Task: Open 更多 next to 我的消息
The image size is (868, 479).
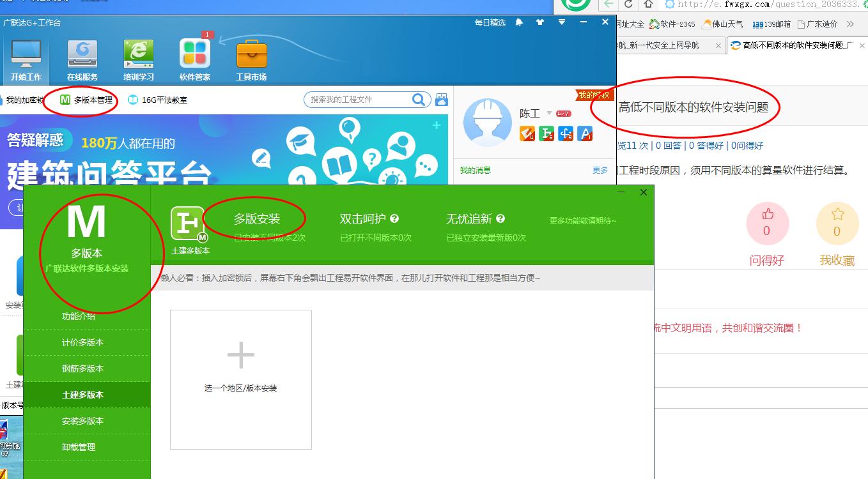Action: [600, 170]
